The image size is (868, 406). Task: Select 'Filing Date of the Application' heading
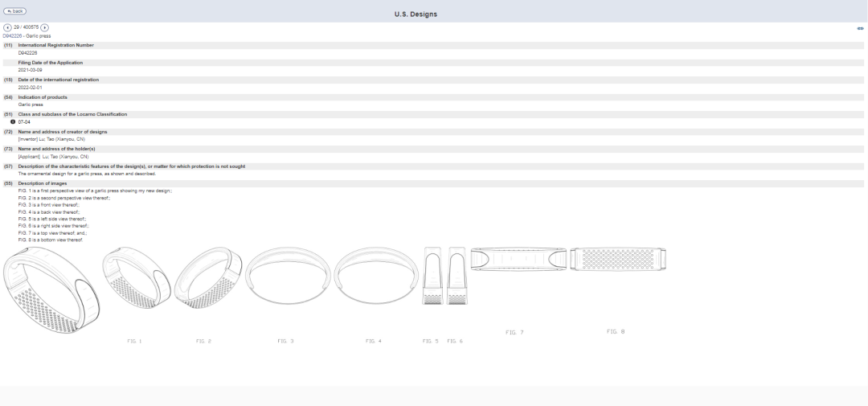51,63
